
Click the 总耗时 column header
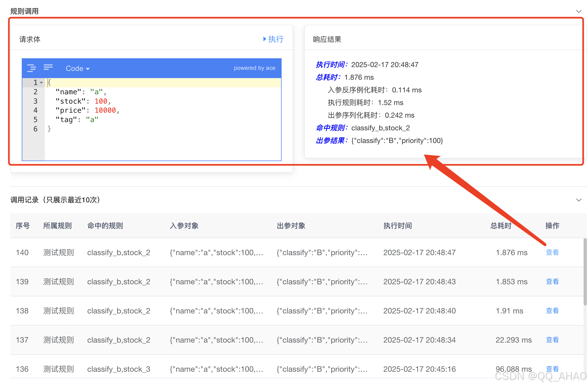tap(501, 226)
